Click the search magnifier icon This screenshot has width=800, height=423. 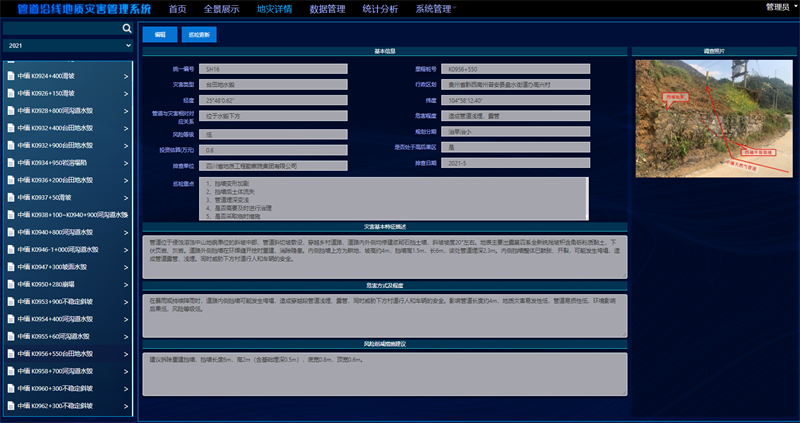(125, 29)
